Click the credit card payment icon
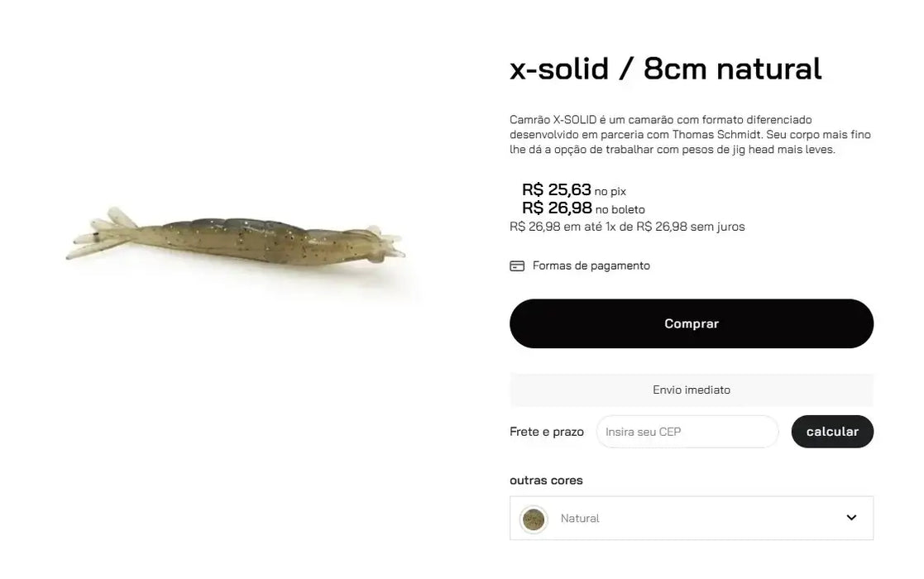Screen dimensions: 924x579 517,266
